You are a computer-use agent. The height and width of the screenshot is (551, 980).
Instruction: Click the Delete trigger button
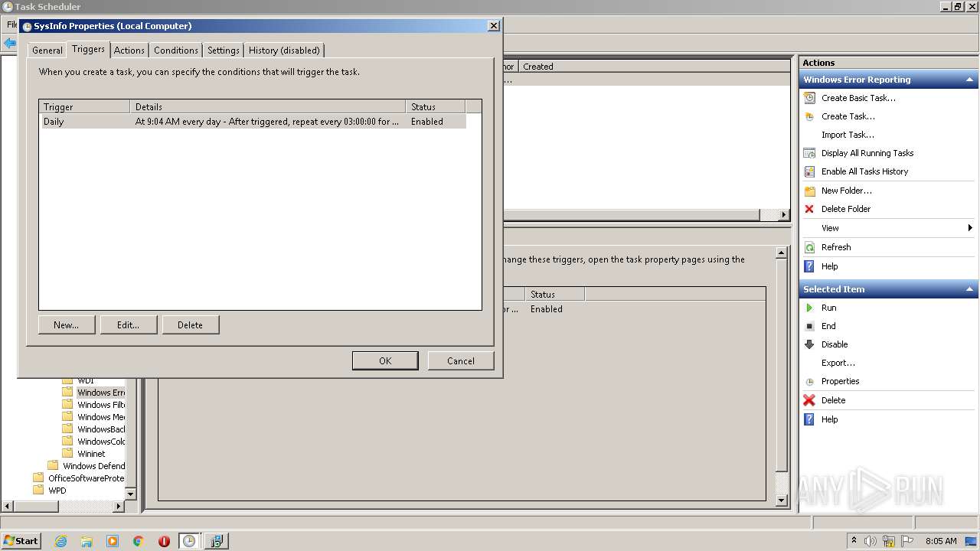191,325
